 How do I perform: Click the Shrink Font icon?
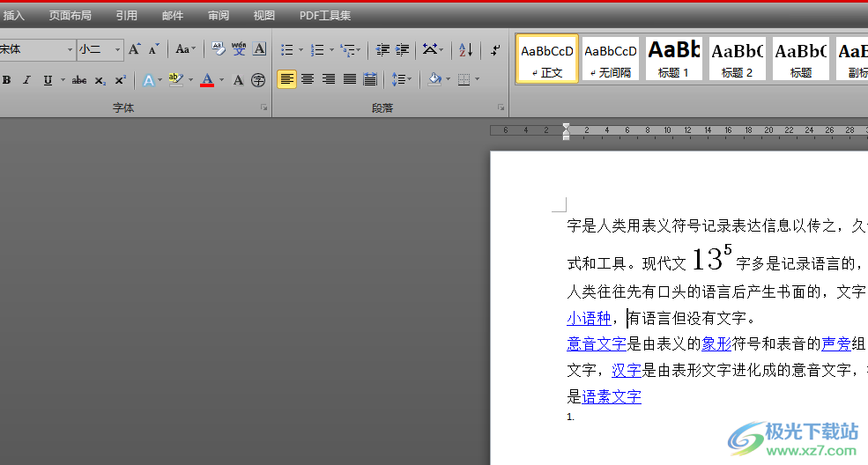point(154,49)
